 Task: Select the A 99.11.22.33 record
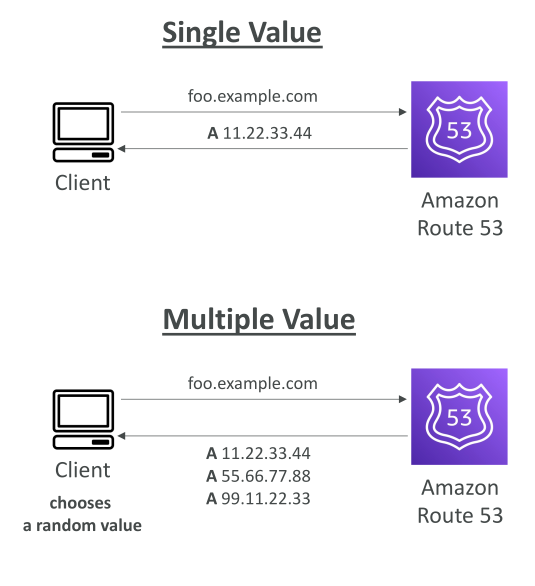click(x=258, y=499)
